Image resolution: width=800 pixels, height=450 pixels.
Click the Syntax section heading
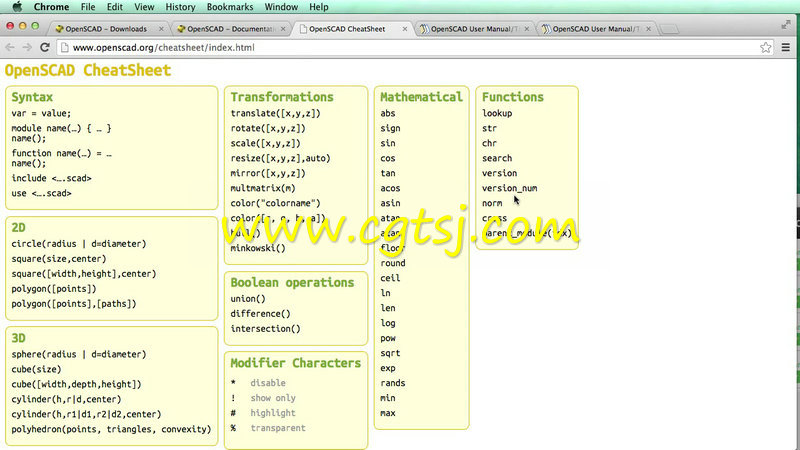[x=32, y=97]
